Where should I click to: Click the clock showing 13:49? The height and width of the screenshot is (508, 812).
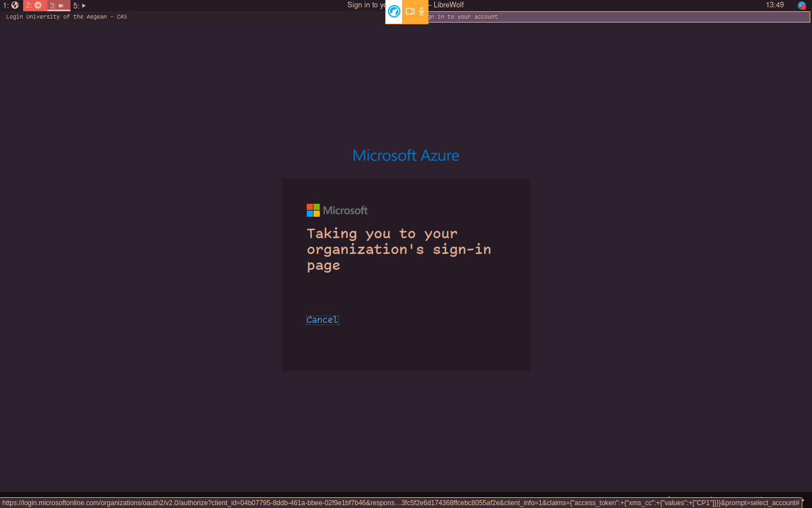click(x=774, y=5)
